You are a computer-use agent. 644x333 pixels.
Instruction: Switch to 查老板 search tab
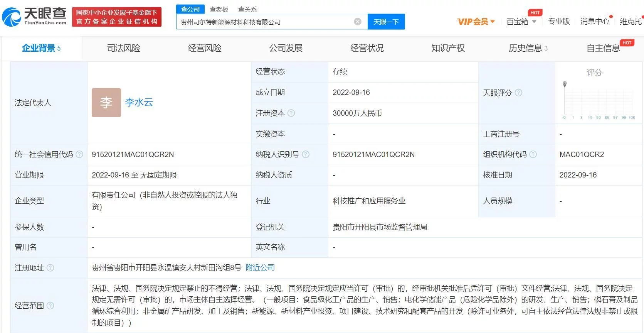219,9
